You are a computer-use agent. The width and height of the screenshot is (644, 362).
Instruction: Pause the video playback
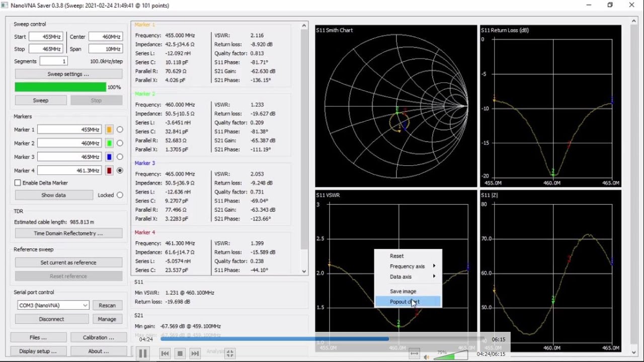click(x=143, y=353)
